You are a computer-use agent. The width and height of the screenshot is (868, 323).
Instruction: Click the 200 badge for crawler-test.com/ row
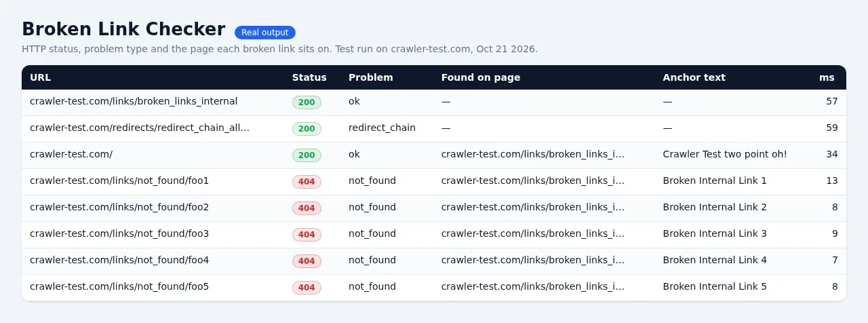pyautogui.click(x=307, y=155)
